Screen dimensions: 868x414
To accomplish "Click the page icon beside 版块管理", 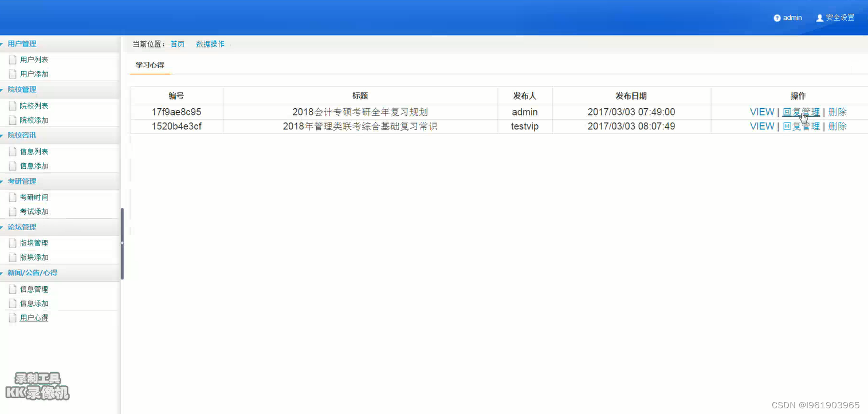I will 13,243.
